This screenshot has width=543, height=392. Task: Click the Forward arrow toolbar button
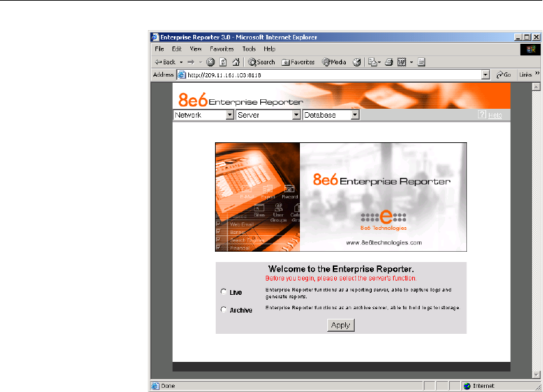191,62
